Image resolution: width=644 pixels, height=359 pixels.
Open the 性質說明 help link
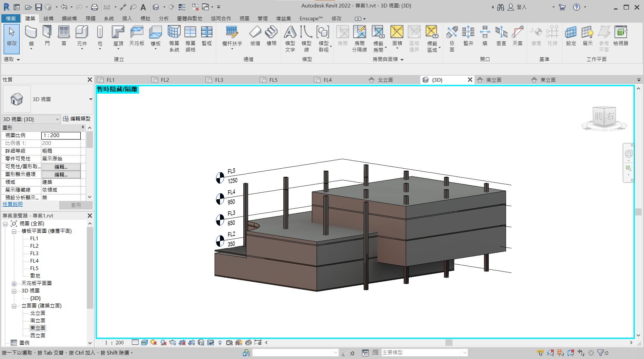pyautogui.click(x=13, y=204)
